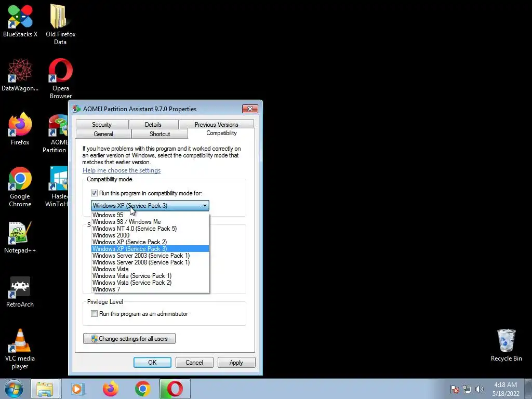532x399 pixels.
Task: Choose Windows 98 / Windows Me option
Action: click(x=150, y=221)
